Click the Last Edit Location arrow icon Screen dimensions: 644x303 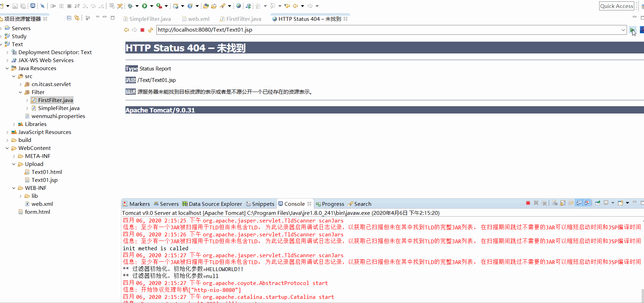[x=287, y=6]
